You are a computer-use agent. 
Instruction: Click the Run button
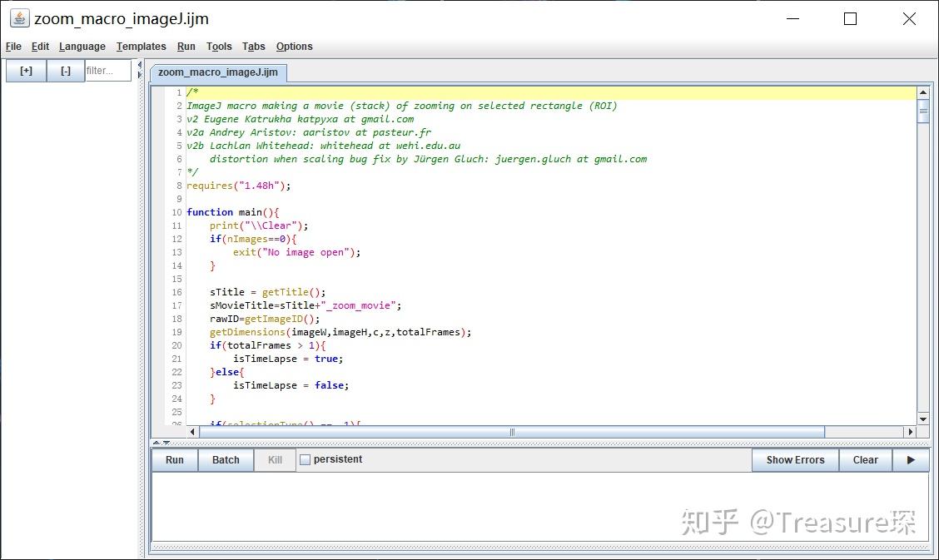point(174,460)
